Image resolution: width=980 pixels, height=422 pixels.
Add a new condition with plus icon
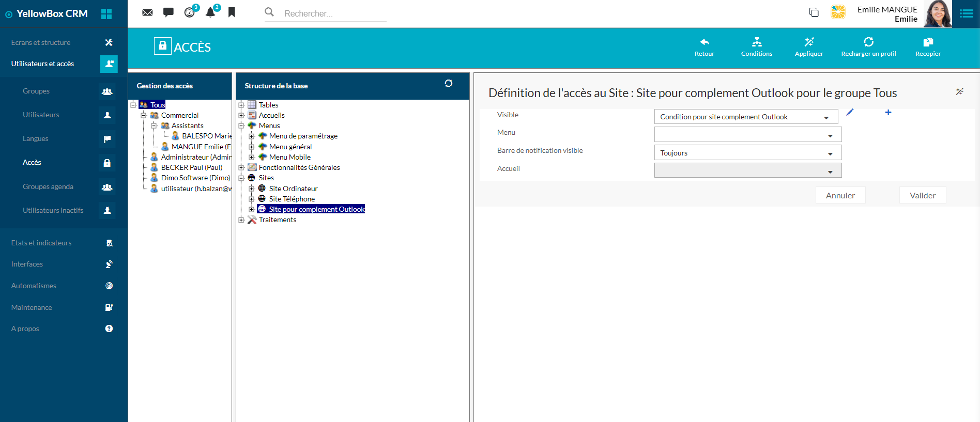(x=888, y=112)
